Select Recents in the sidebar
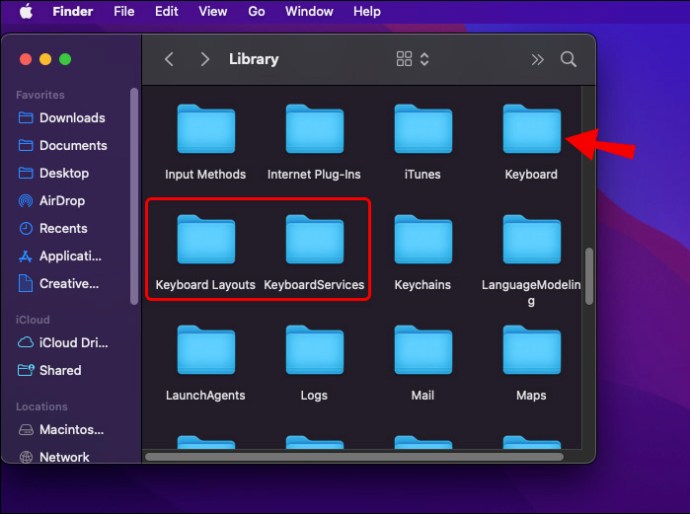690x514 pixels. [x=62, y=228]
